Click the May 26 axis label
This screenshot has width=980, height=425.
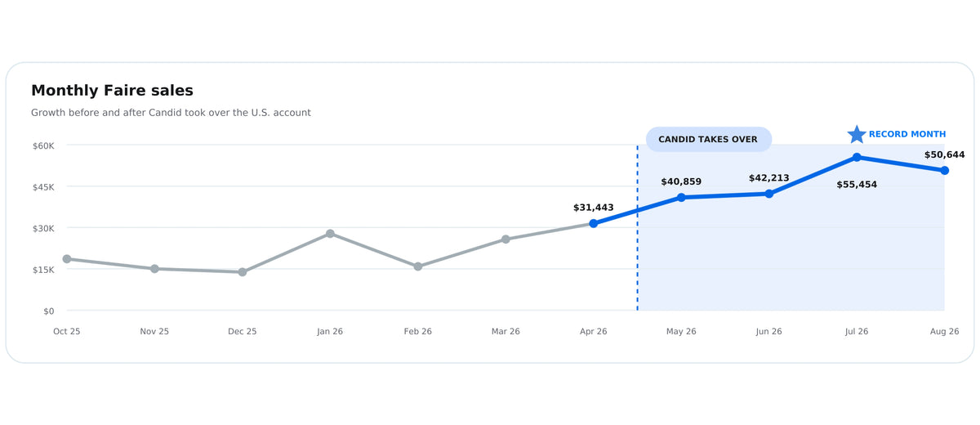pyautogui.click(x=681, y=332)
